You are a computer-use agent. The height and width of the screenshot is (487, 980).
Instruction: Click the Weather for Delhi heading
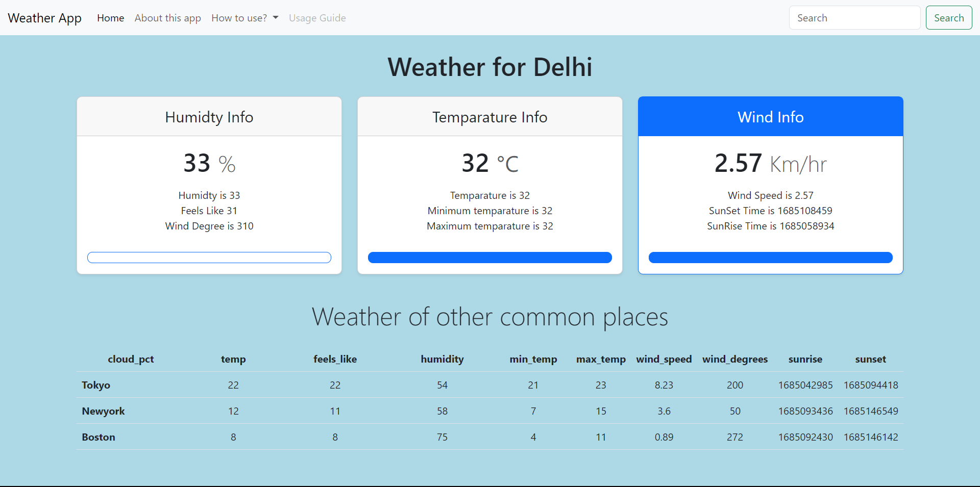[490, 67]
